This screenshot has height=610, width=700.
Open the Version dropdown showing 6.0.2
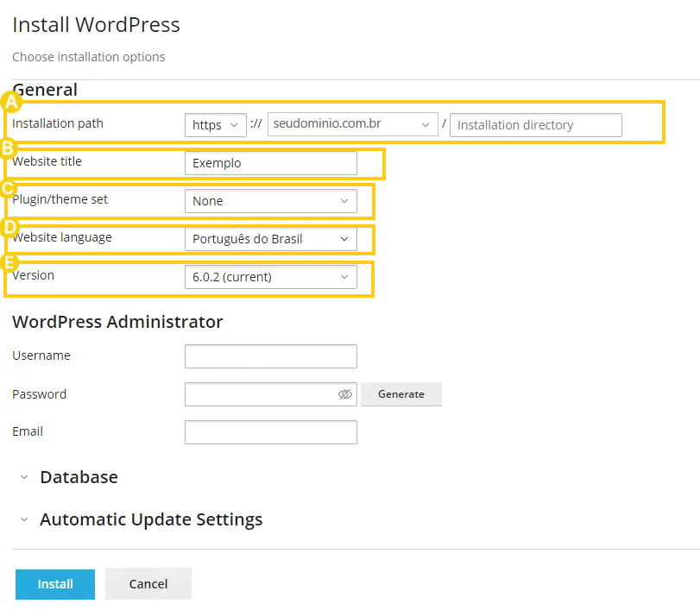coord(271,277)
